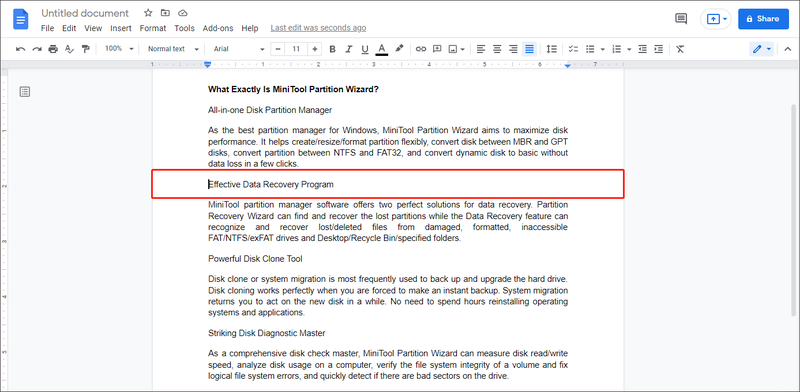
Task: Click the line All-in-one Disk Partition Manager
Action: click(x=270, y=110)
